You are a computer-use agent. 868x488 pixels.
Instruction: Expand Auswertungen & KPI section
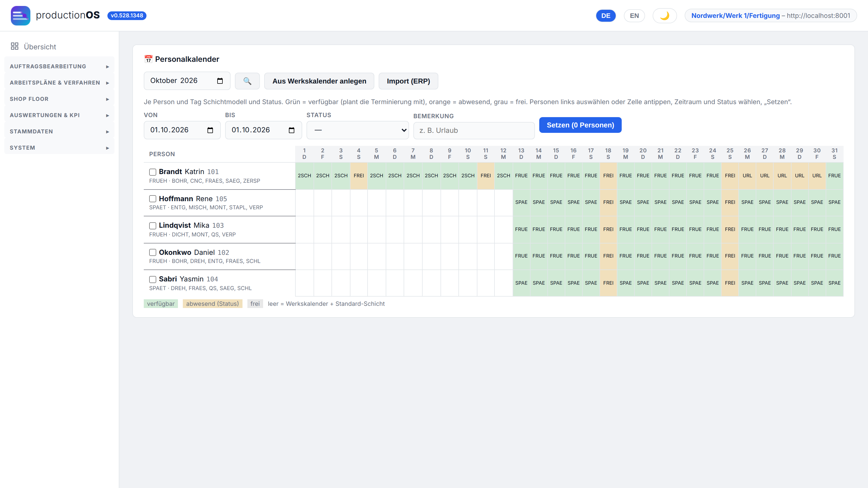tap(59, 115)
